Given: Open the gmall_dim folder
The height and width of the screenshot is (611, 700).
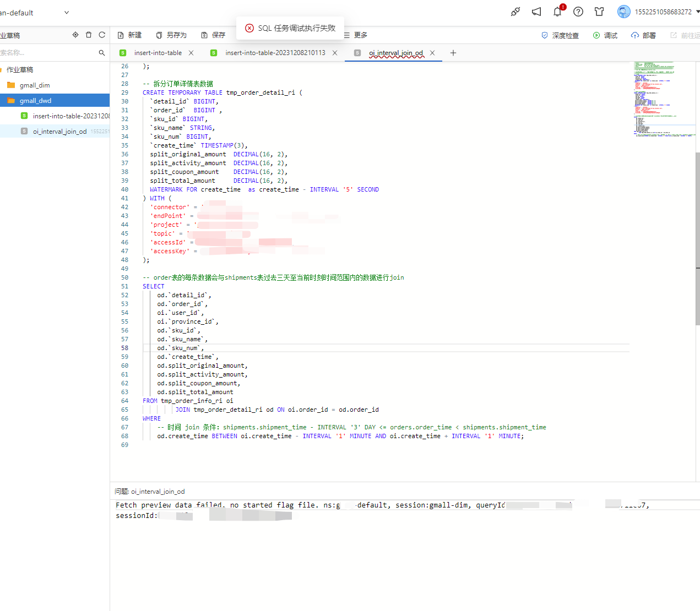Looking at the screenshot, I should pos(35,85).
